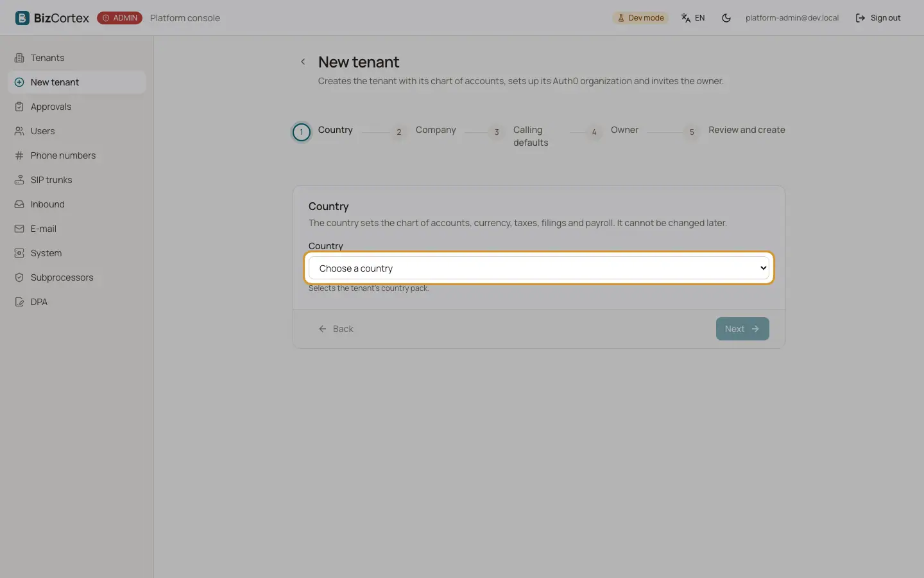The width and height of the screenshot is (924, 578).
Task: Click the System settings icon
Action: coord(19,253)
